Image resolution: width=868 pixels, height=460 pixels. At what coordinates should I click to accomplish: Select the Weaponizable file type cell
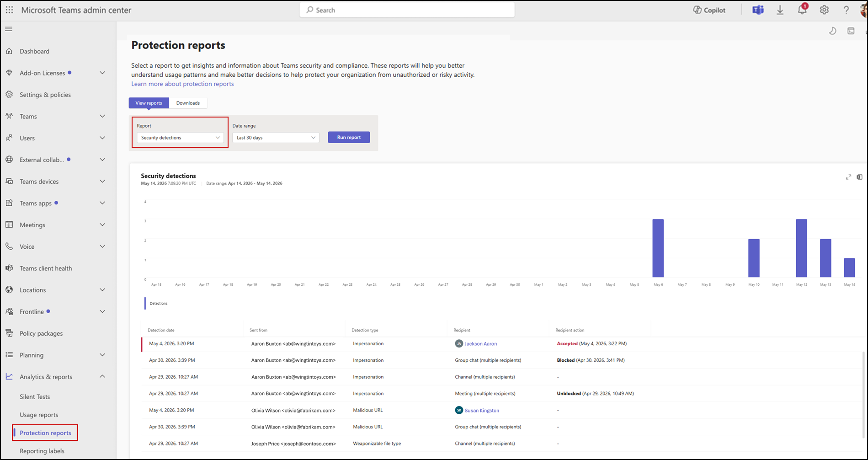(x=377, y=444)
